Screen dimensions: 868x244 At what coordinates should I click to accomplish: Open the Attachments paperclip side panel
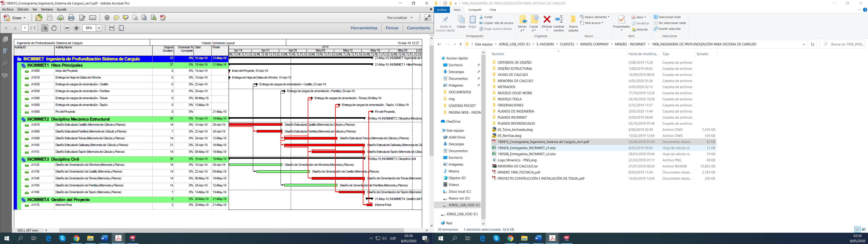5,63
